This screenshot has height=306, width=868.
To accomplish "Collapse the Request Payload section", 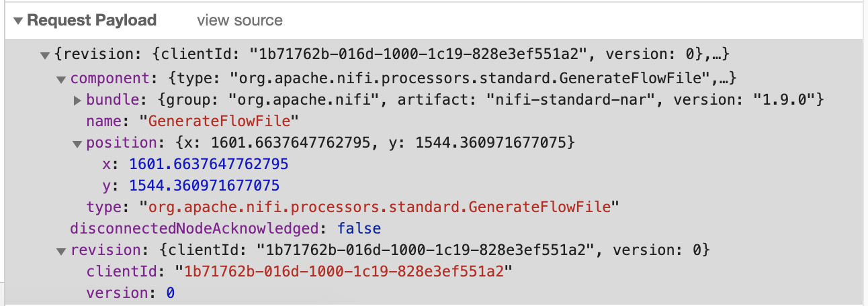I will pyautogui.click(x=17, y=21).
